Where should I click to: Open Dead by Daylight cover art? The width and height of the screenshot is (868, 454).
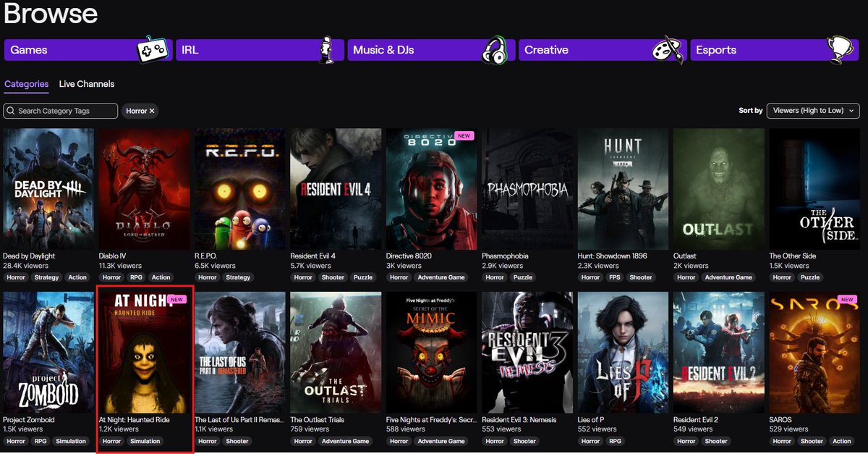pyautogui.click(x=48, y=189)
